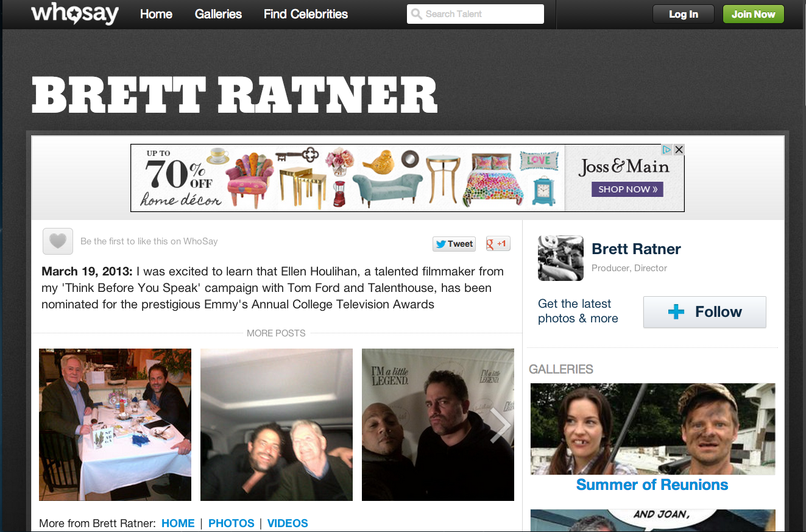Click the MORE POSTS label
The height and width of the screenshot is (532, 806).
[x=276, y=333]
